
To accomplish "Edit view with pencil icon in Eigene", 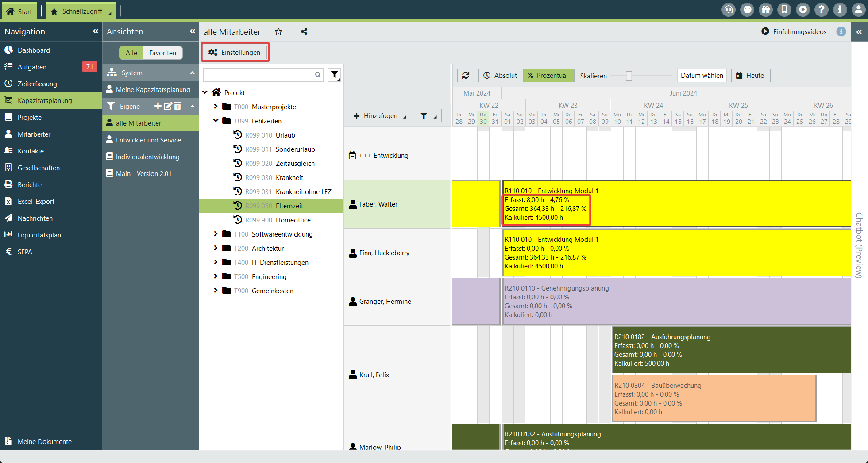I will pyautogui.click(x=168, y=106).
